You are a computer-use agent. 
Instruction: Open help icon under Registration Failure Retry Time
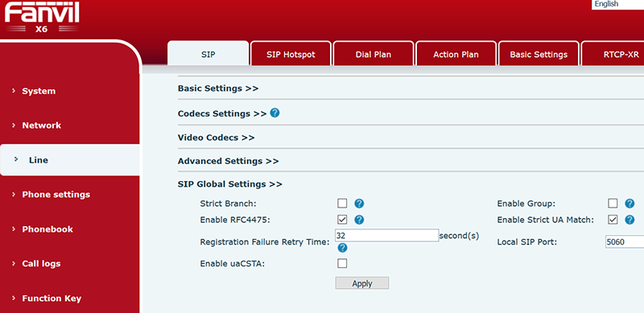343,248
